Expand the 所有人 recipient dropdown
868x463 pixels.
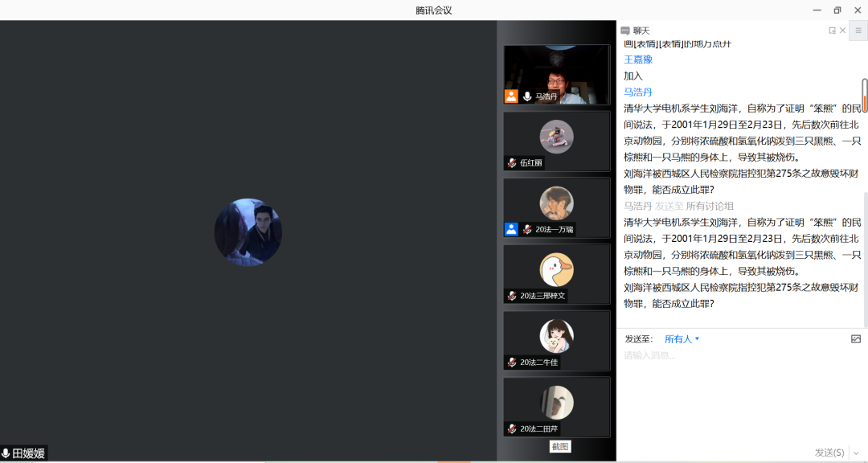pos(682,339)
